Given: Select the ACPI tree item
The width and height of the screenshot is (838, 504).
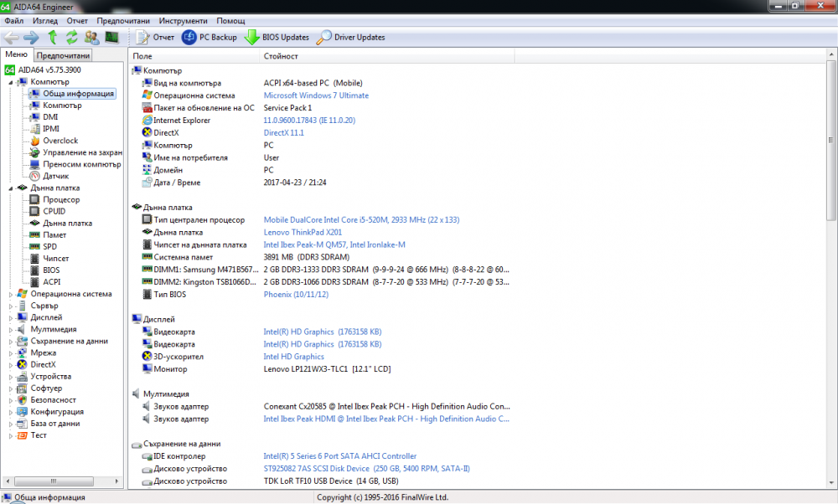Looking at the screenshot, I should pyautogui.click(x=52, y=281).
